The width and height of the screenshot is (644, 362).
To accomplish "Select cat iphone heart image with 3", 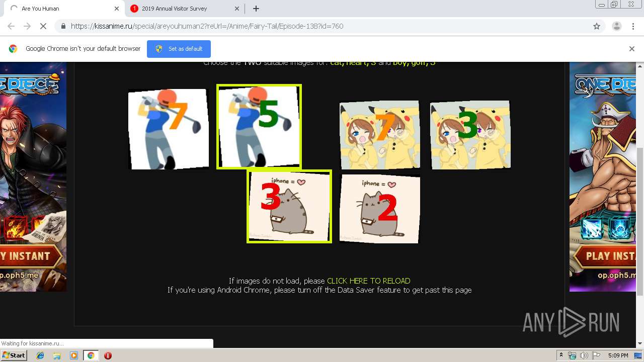I will pyautogui.click(x=289, y=206).
